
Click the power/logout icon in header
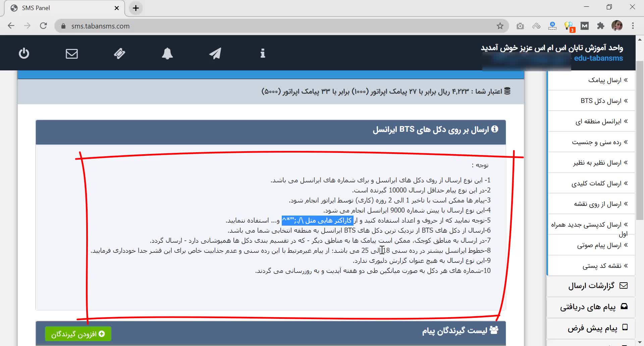24,53
